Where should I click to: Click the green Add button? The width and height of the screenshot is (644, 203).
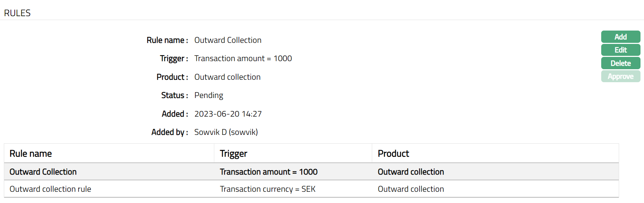tap(620, 37)
